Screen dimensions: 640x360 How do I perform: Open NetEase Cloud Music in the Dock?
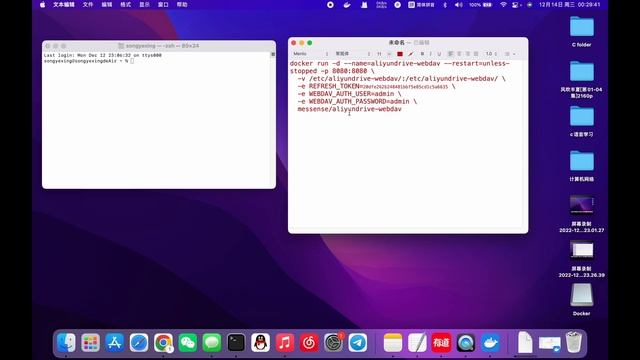309,342
